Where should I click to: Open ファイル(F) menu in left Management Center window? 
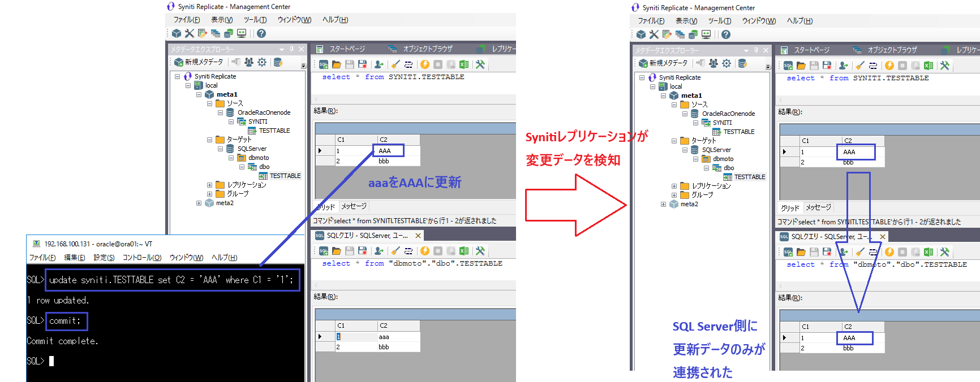click(187, 20)
